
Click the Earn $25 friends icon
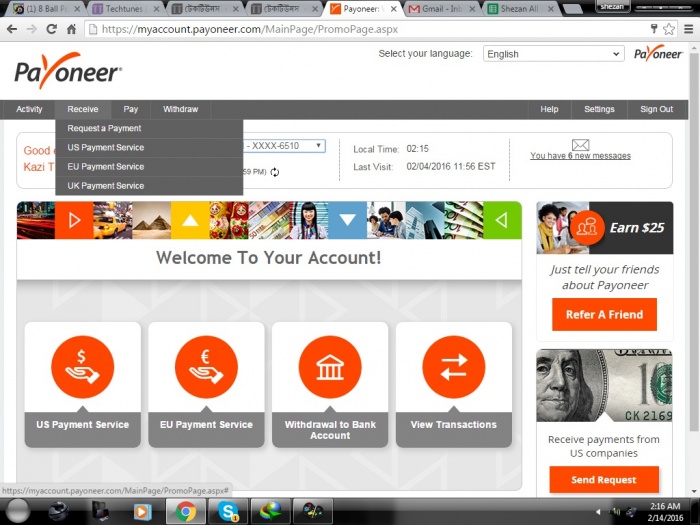(587, 228)
